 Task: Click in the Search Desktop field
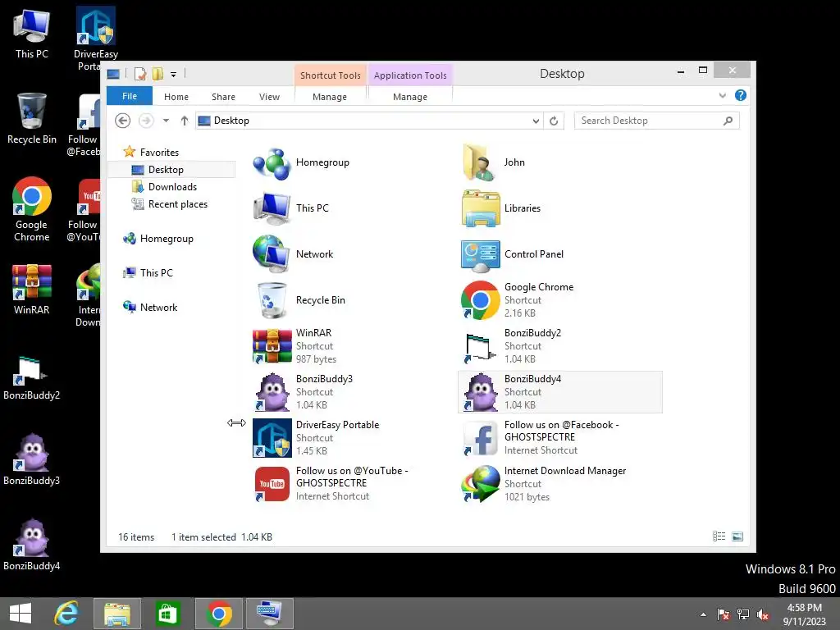pos(657,121)
